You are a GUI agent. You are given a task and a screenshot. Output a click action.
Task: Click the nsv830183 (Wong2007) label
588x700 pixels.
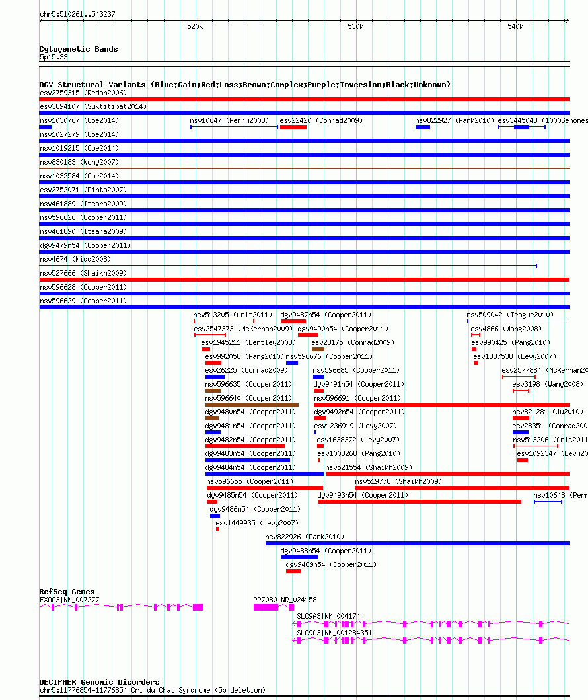click(x=79, y=162)
